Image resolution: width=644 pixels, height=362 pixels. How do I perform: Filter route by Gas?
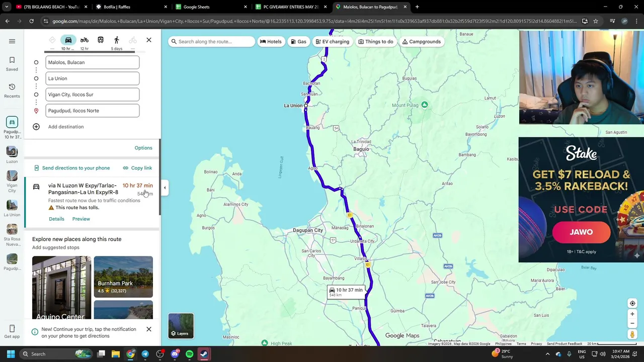(x=298, y=42)
